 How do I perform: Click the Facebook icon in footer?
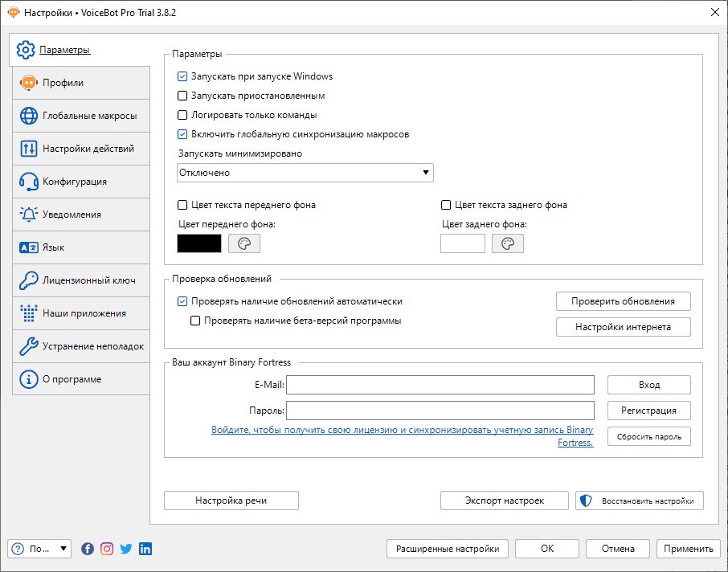88,549
